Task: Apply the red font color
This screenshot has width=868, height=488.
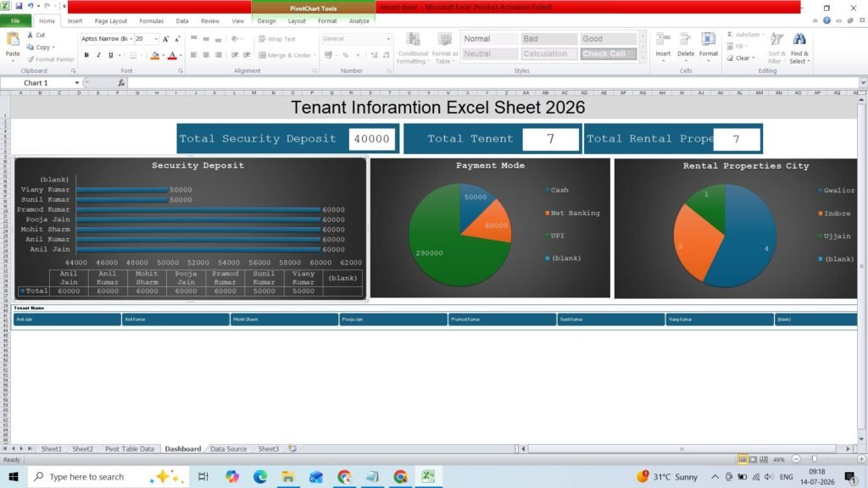Action: (x=172, y=55)
